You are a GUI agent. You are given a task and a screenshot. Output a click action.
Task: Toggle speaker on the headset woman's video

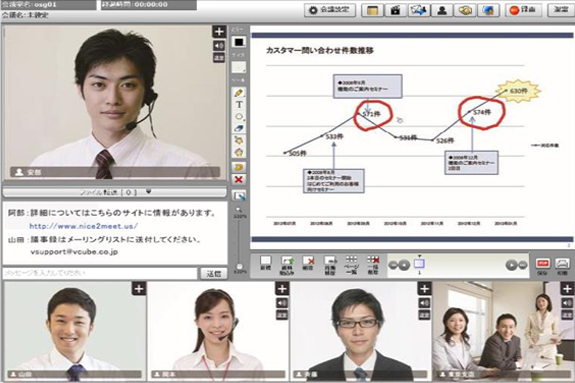point(282,303)
